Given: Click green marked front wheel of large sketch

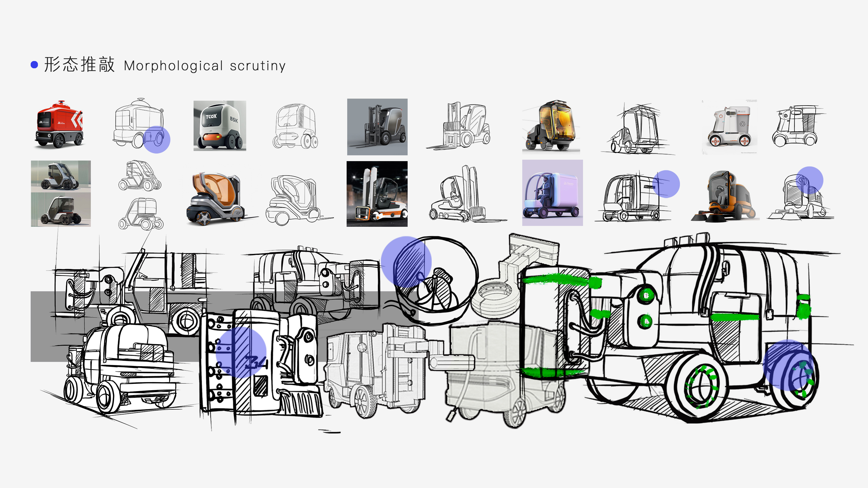Looking at the screenshot, I should pyautogui.click(x=702, y=386).
